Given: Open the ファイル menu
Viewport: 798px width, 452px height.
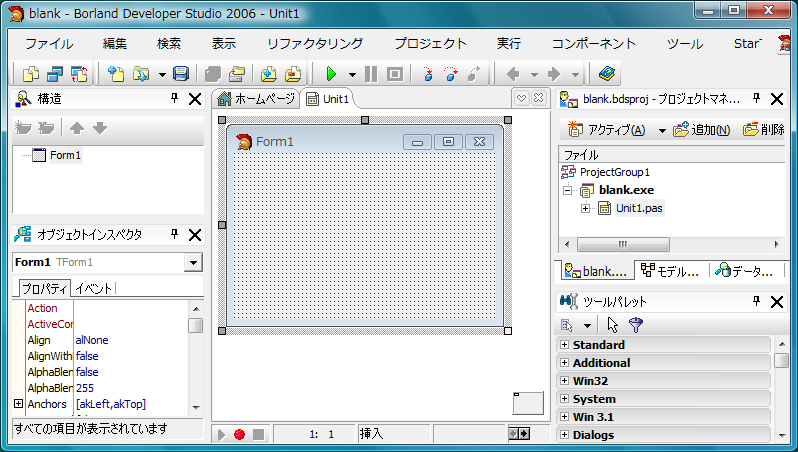Looking at the screenshot, I should click(x=49, y=44).
